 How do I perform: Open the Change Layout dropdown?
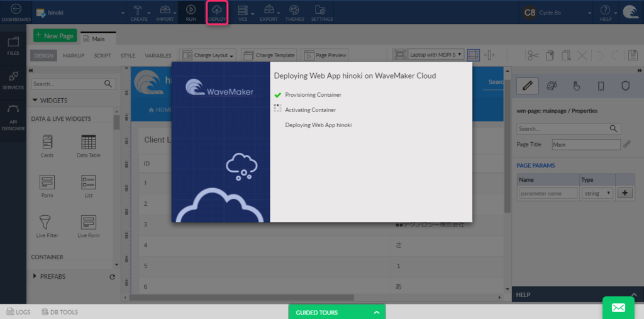tap(209, 55)
